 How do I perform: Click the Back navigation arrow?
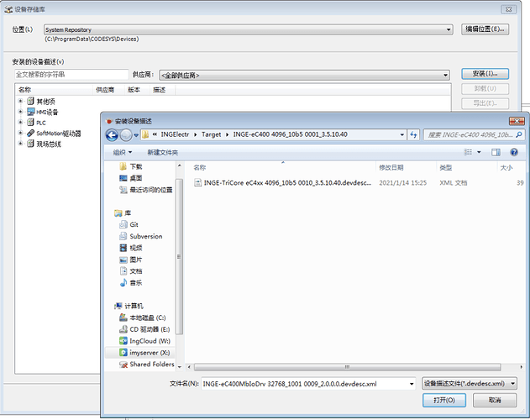point(112,135)
